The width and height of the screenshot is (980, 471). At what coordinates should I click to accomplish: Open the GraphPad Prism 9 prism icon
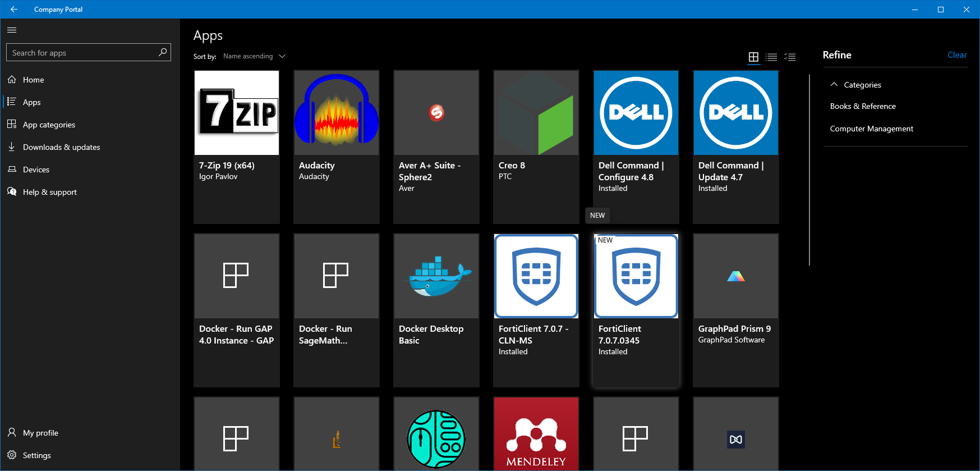tap(736, 276)
